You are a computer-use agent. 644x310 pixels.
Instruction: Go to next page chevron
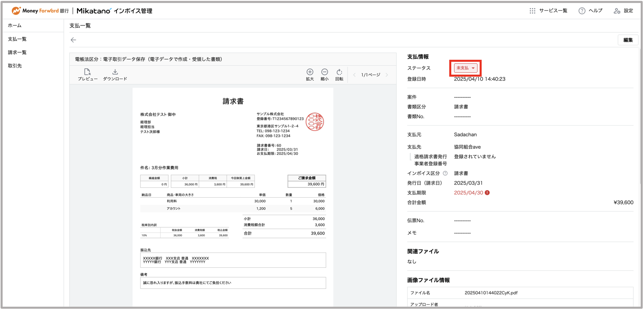coord(387,75)
